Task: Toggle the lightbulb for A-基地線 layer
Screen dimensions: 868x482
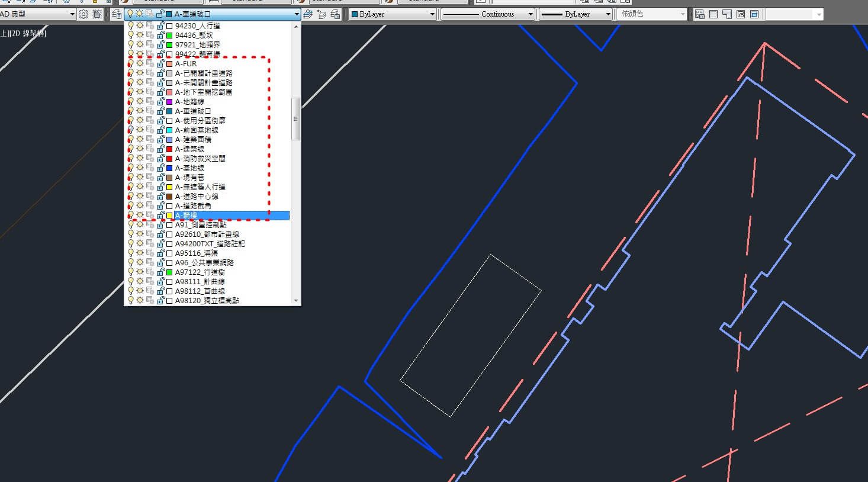Action: pos(131,168)
